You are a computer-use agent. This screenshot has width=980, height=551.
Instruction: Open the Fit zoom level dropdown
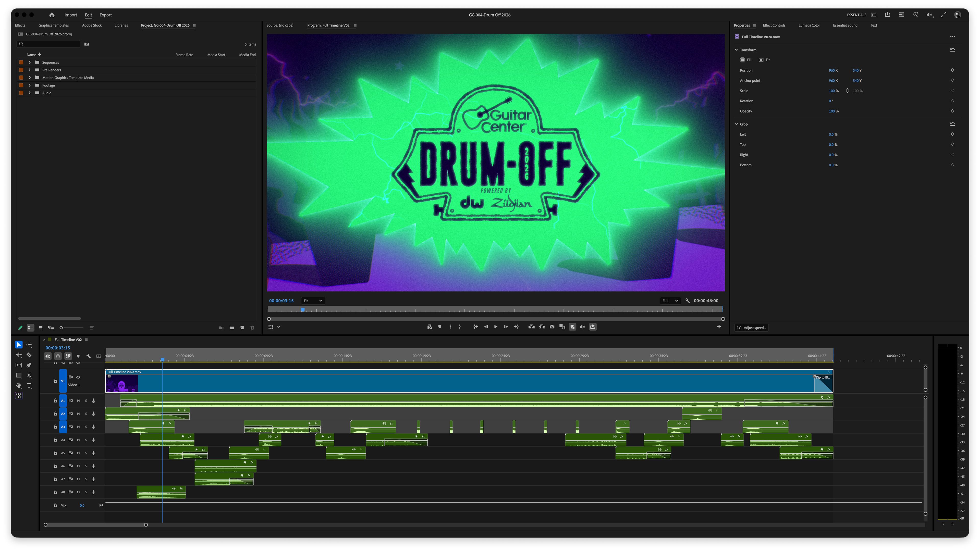pyautogui.click(x=313, y=301)
